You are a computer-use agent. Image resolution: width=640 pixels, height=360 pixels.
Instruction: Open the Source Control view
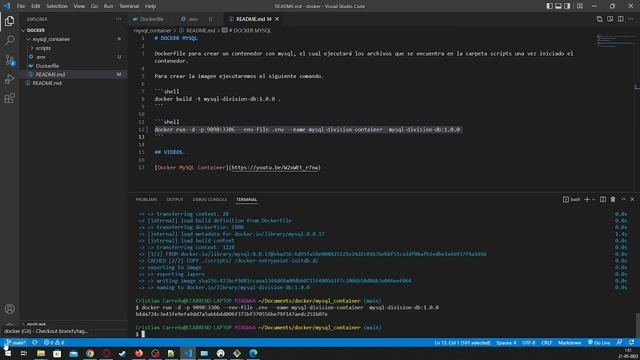tap(9, 60)
